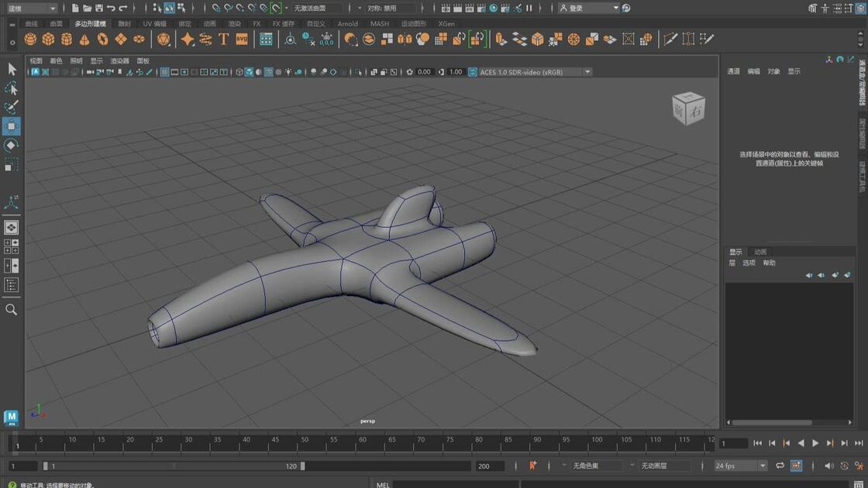Toggle the highlighted cached playback button
Screen dimensions: 868x488
click(x=796, y=466)
